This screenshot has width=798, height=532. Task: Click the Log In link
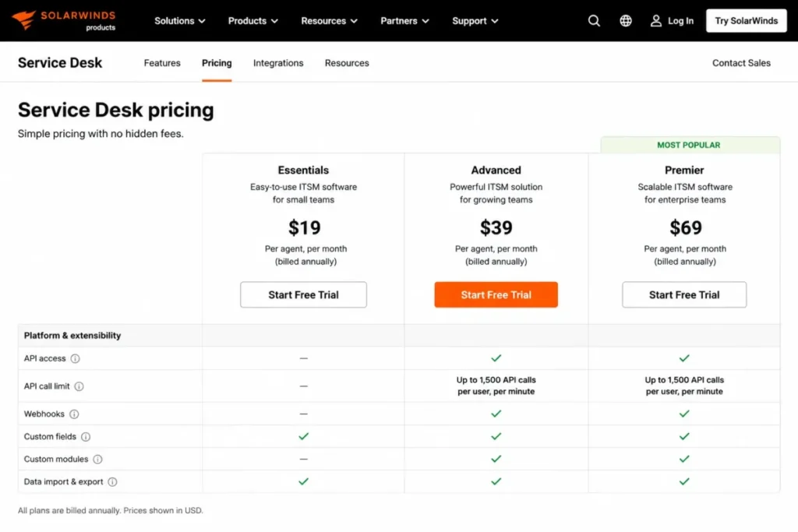680,21
